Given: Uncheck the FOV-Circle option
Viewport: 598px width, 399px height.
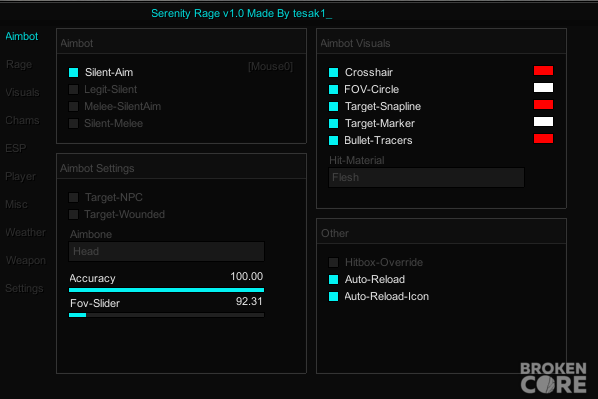Looking at the screenshot, I should coord(333,89).
